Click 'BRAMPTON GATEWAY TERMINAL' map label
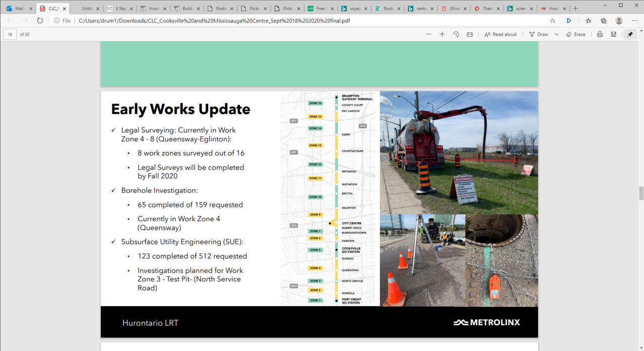The image size is (644, 351). point(357,97)
